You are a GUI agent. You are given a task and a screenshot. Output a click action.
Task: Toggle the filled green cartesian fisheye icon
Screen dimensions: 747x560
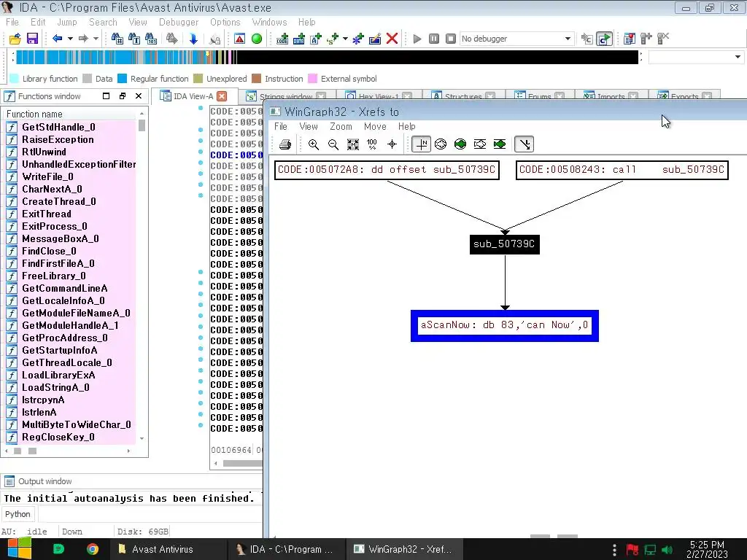click(499, 144)
